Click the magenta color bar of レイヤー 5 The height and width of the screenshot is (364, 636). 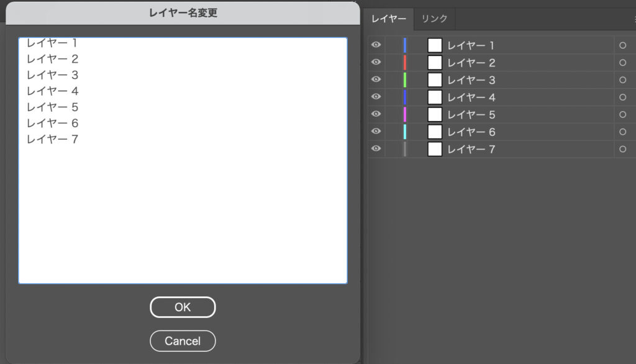tap(405, 114)
